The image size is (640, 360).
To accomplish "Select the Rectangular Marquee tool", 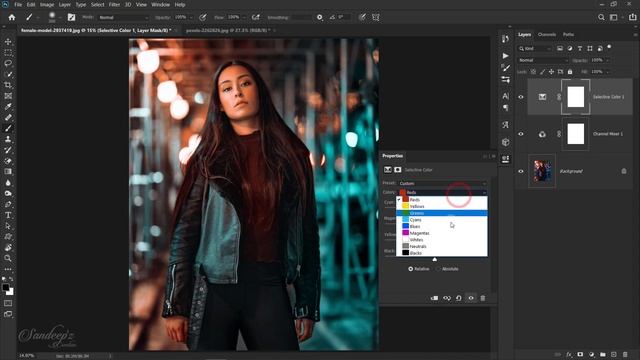I will [8, 53].
